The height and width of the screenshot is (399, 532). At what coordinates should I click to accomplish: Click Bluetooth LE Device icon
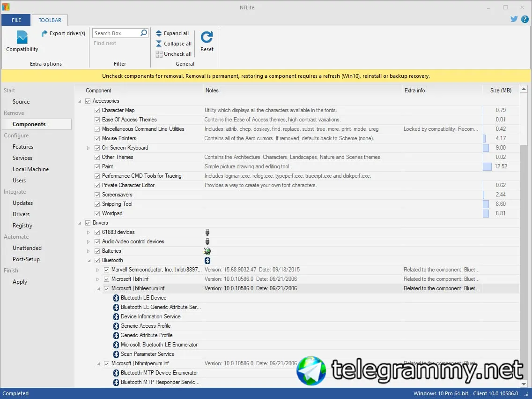(116, 298)
